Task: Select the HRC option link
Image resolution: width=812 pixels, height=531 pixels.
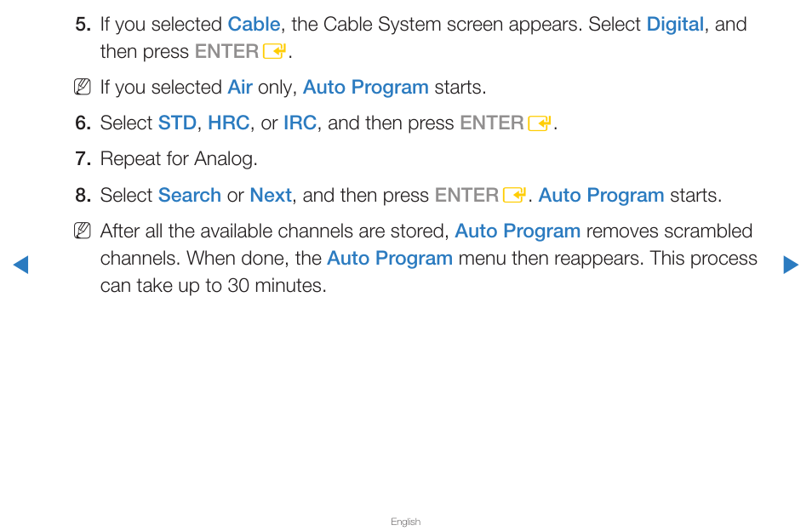Action: click(x=228, y=123)
